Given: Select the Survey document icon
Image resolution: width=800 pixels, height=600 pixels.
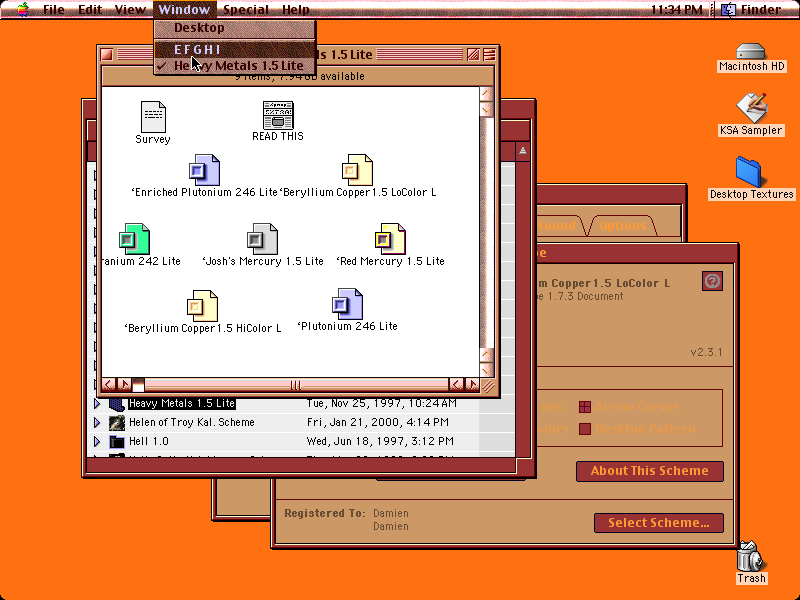Looking at the screenshot, I should click(x=153, y=117).
